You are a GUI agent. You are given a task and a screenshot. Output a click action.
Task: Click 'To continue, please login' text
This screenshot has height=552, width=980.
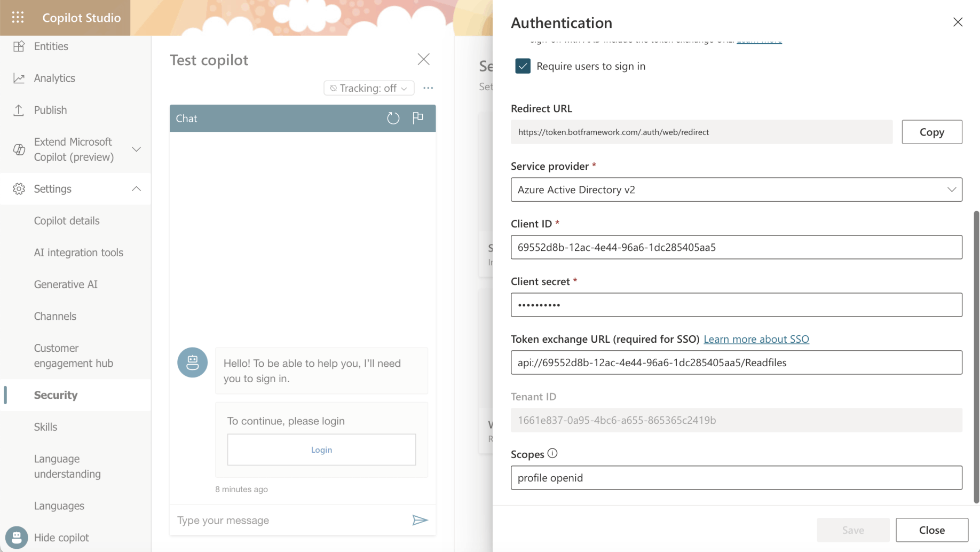click(x=286, y=421)
